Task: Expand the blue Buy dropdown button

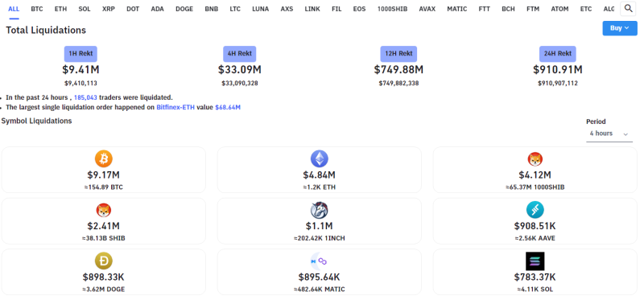Action: [x=619, y=28]
